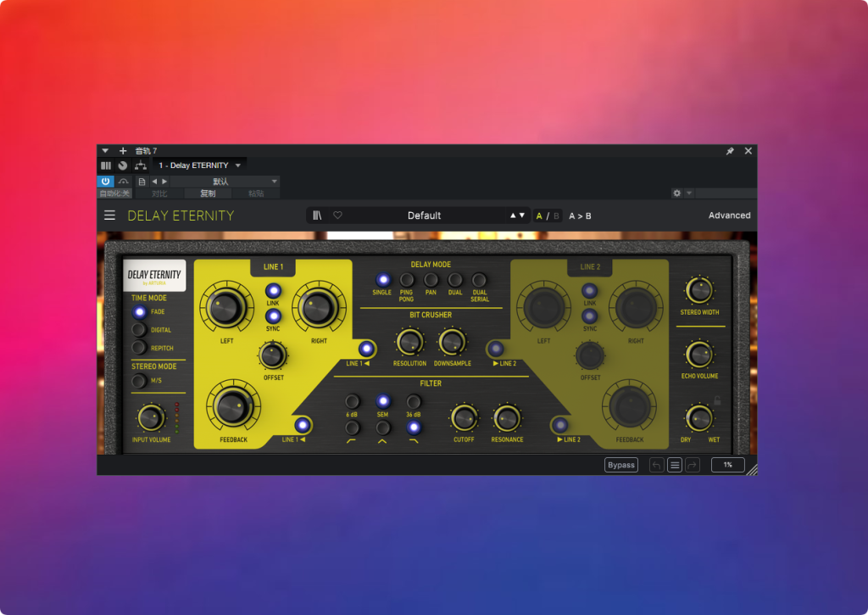Click the redo arrow in the bottom bar
The image size is (868, 615).
pos(693,465)
